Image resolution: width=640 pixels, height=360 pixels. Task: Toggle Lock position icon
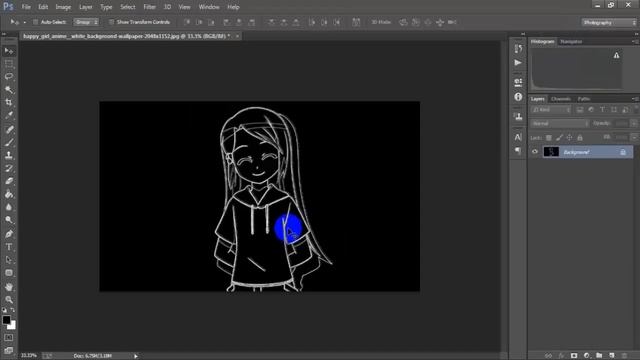tap(569, 138)
